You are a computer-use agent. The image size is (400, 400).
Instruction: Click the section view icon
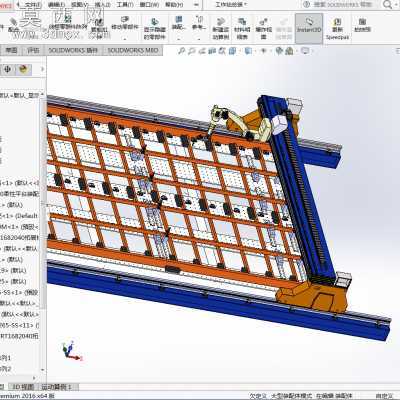click(212, 51)
